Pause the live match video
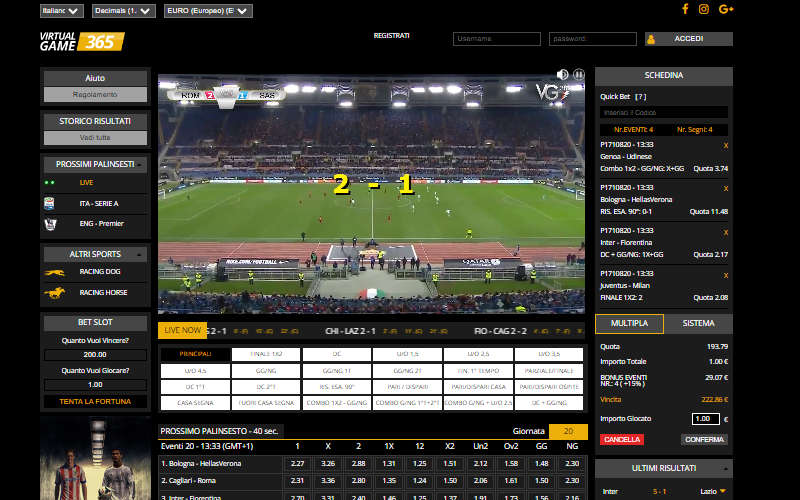Image resolution: width=800 pixels, height=500 pixels. 579,74
